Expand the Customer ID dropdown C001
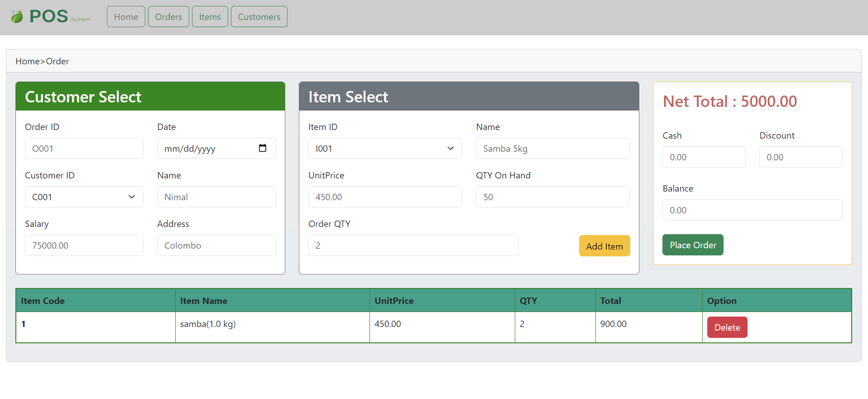868x399 pixels. 84,197
